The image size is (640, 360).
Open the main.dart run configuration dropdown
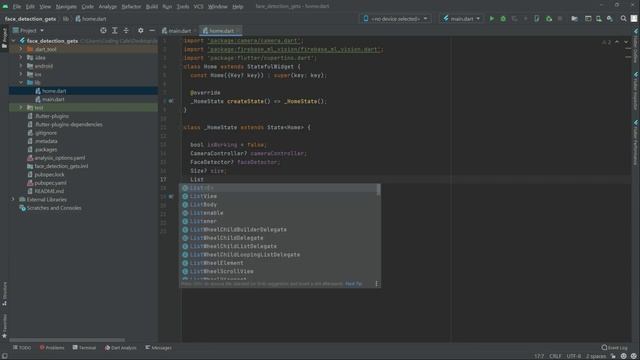[461, 19]
